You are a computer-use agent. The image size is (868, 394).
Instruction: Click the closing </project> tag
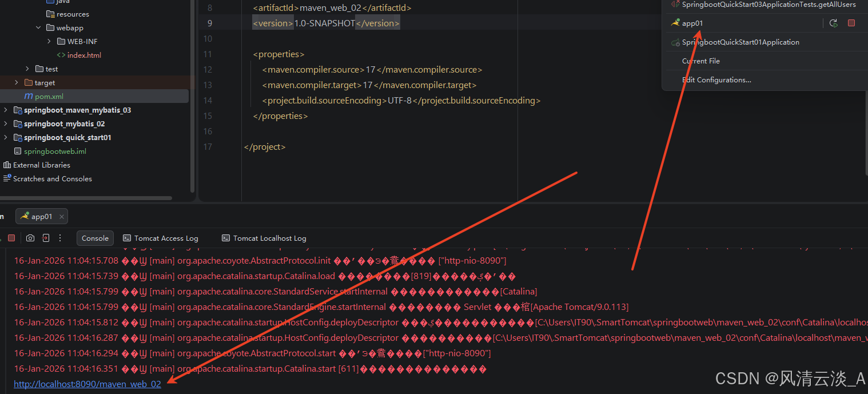264,147
